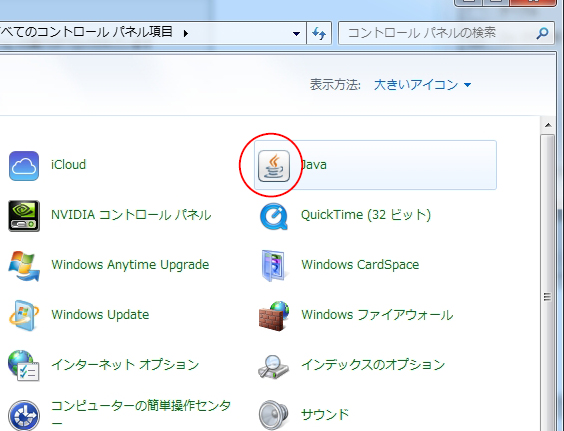This screenshot has height=431, width=564.
Task: Open the サウンド speaker icon
Action: [x=274, y=416]
